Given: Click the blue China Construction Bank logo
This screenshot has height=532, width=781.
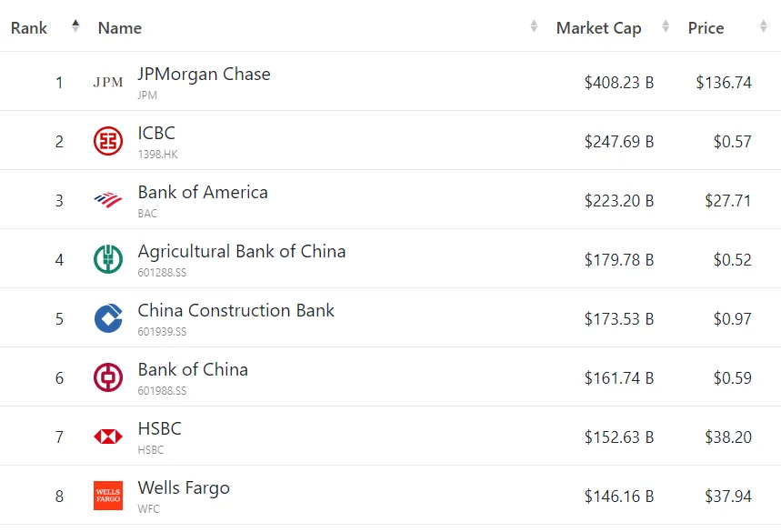Looking at the screenshot, I should (x=108, y=318).
